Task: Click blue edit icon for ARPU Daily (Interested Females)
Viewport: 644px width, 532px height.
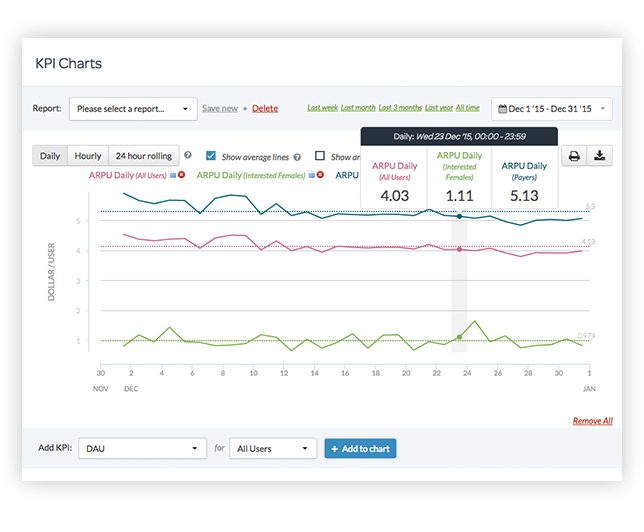Action: click(313, 175)
